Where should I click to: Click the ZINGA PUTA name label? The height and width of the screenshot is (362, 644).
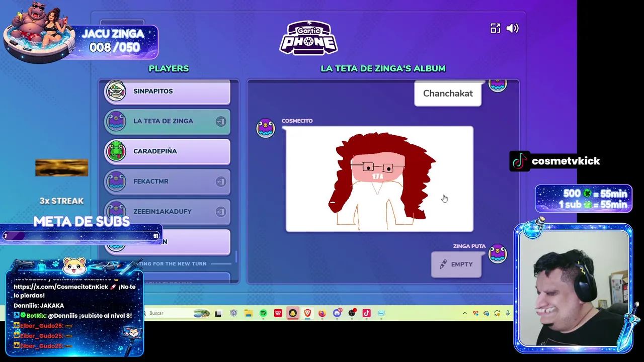coord(469,246)
